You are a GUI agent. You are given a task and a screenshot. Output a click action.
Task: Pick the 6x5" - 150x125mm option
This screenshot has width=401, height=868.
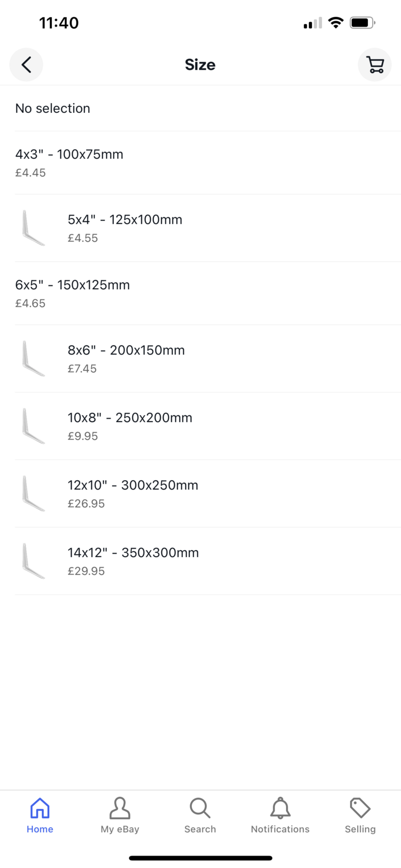tap(73, 293)
